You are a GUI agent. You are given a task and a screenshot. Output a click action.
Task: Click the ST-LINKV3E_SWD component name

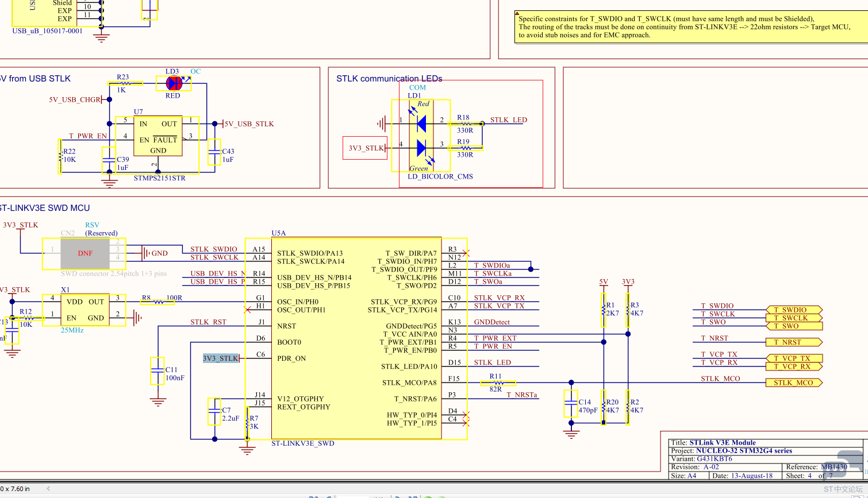tap(303, 443)
